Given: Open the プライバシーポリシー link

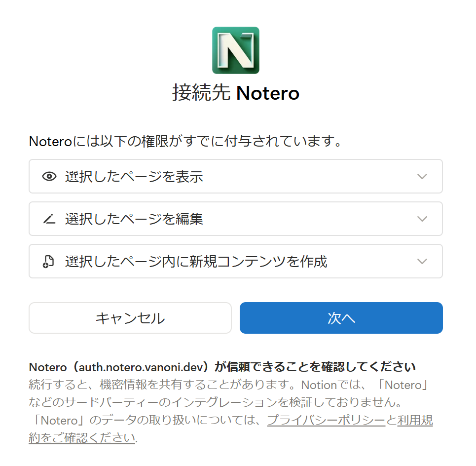Looking at the screenshot, I should coord(326,421).
